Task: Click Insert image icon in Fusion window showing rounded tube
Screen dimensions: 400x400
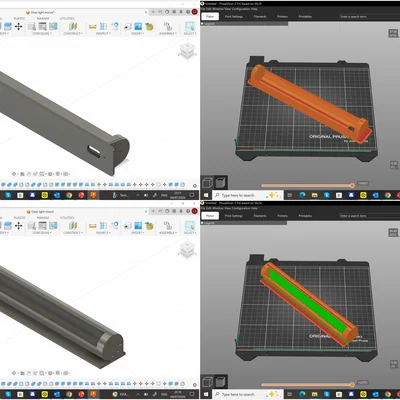Action: click(x=138, y=226)
